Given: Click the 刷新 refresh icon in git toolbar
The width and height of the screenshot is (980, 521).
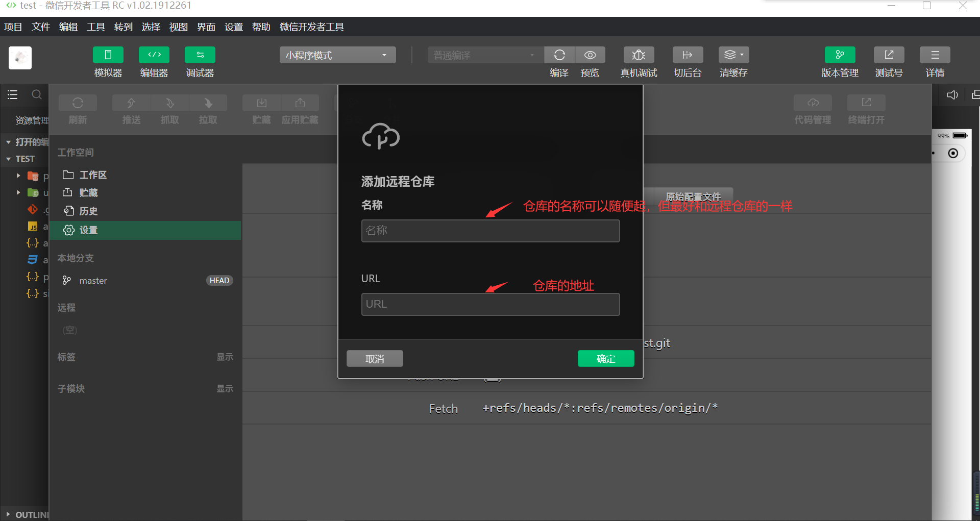Looking at the screenshot, I should 78,103.
